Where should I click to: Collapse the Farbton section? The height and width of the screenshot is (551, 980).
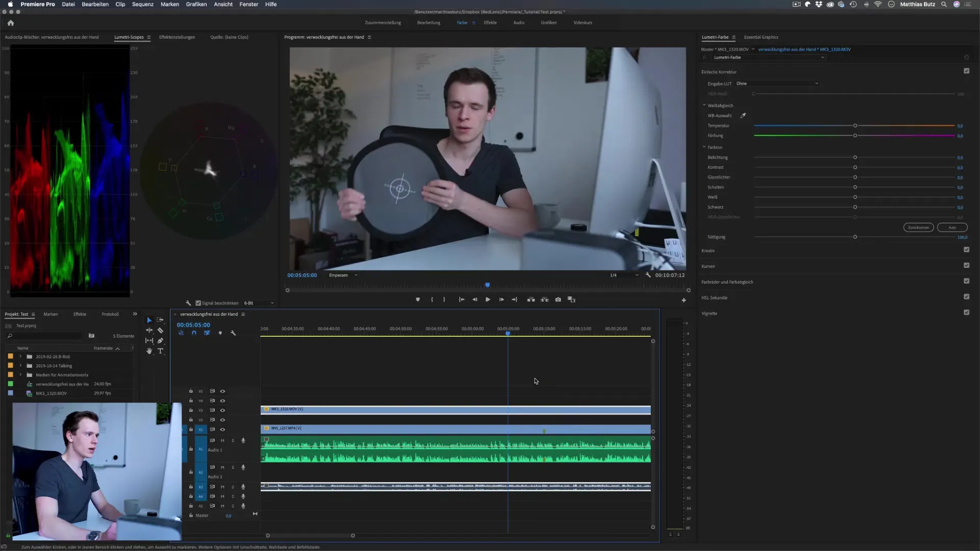pos(704,147)
